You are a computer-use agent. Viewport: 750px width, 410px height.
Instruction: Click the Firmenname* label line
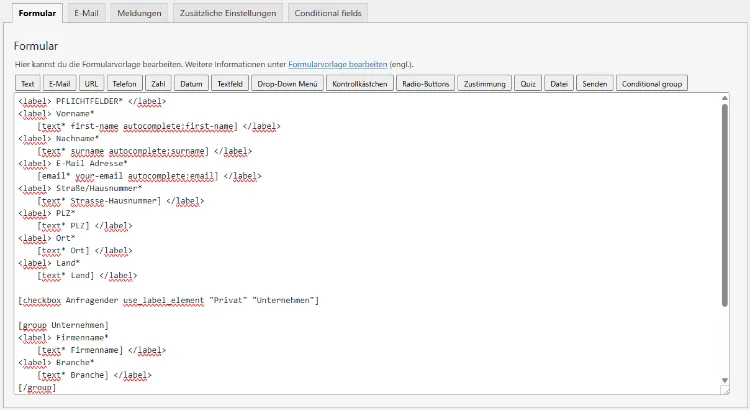point(63,338)
